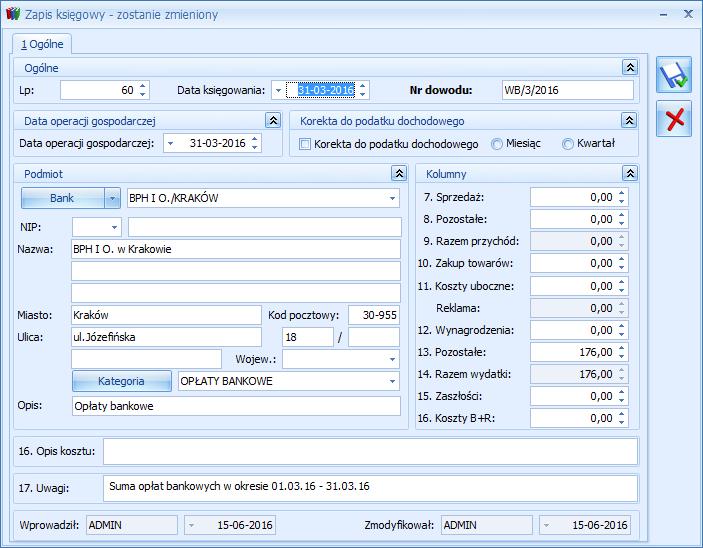Click the NIP number field
The width and height of the screenshot is (703, 548).
[x=265, y=227]
